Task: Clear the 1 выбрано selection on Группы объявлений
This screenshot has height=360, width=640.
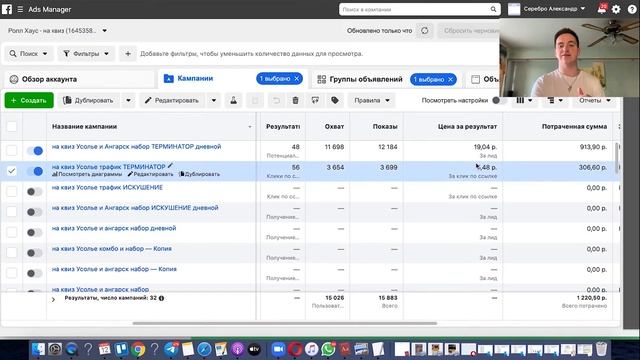Action: pos(450,79)
